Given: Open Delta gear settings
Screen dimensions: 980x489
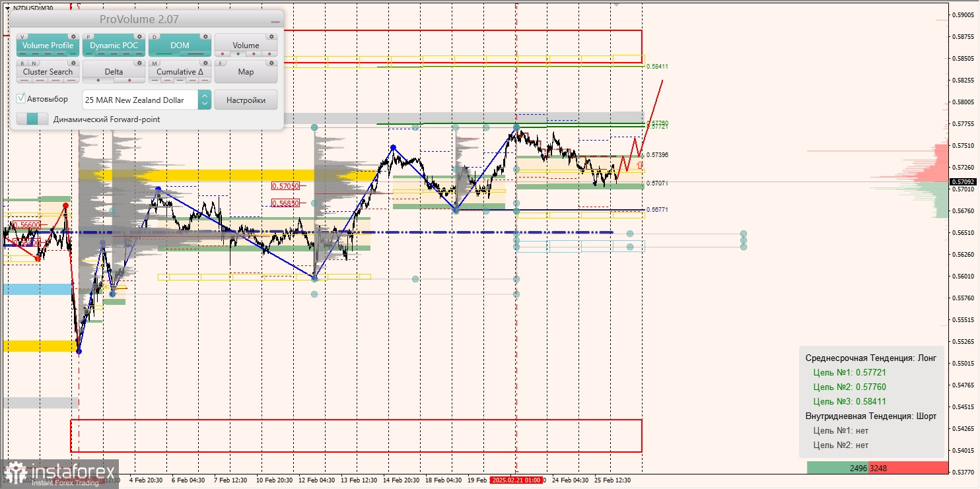Looking at the screenshot, I should (x=139, y=63).
